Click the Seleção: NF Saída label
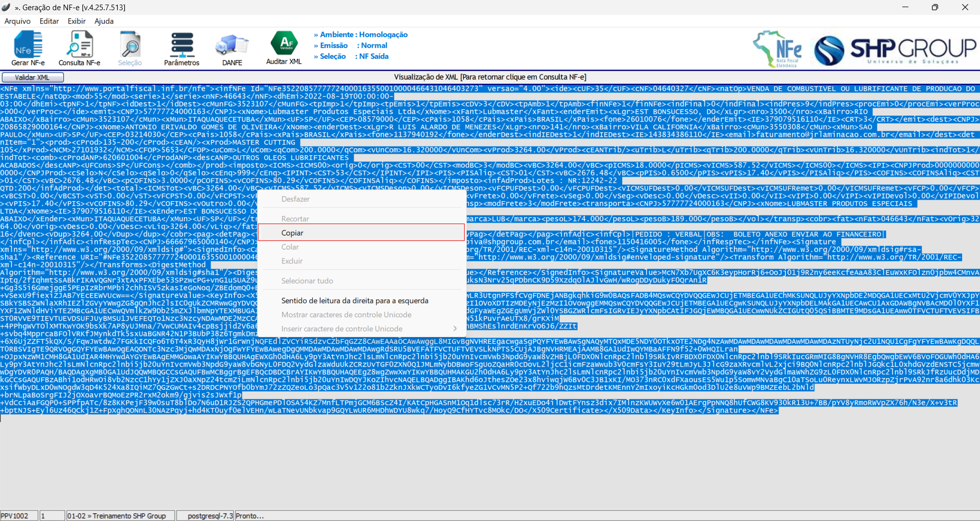The image size is (980, 521). click(x=351, y=56)
